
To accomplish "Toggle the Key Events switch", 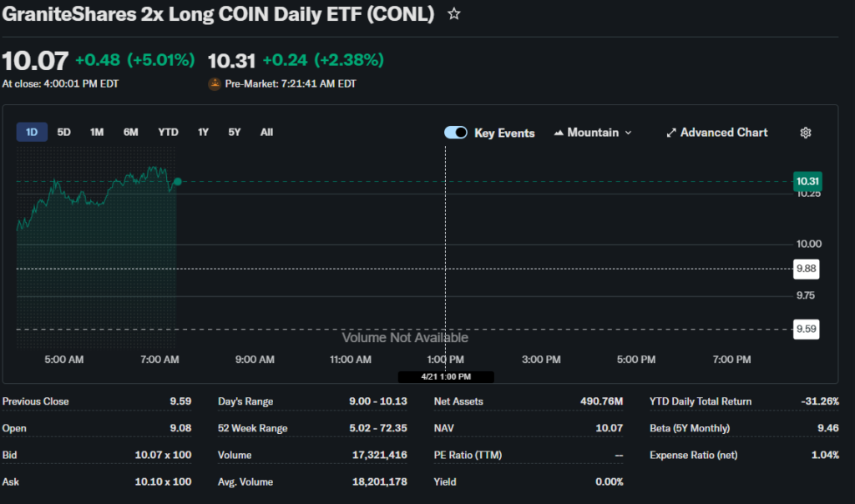I will (456, 133).
